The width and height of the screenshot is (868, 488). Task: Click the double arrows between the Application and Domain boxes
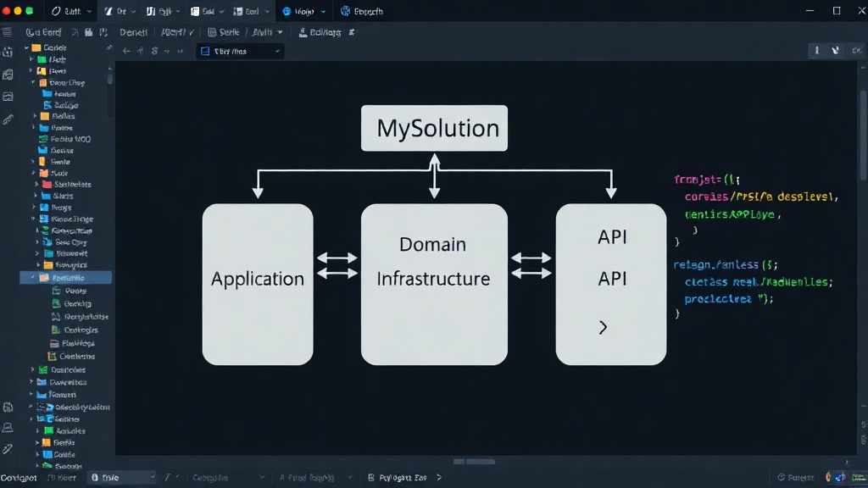point(337,265)
